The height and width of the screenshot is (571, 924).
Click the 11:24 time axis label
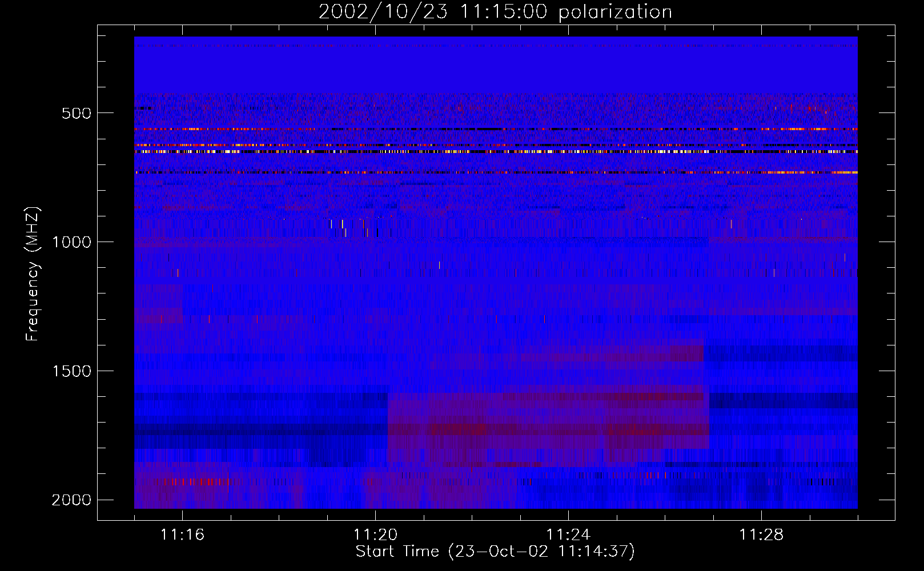point(568,535)
